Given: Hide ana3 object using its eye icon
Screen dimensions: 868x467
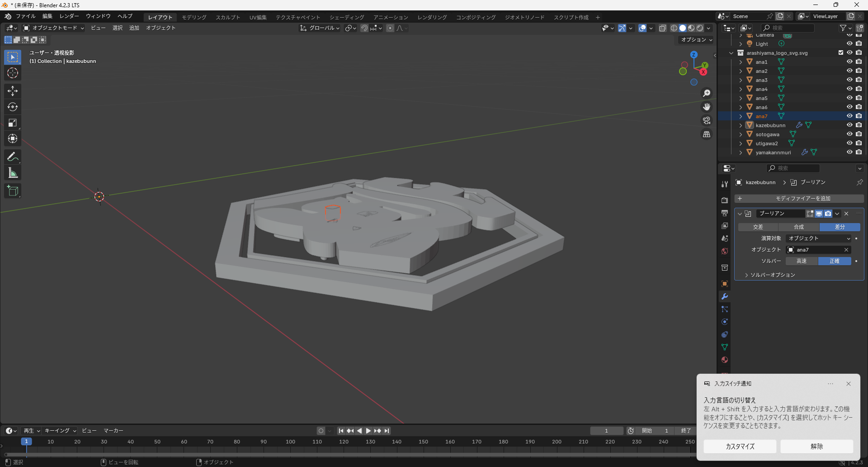Looking at the screenshot, I should [849, 80].
